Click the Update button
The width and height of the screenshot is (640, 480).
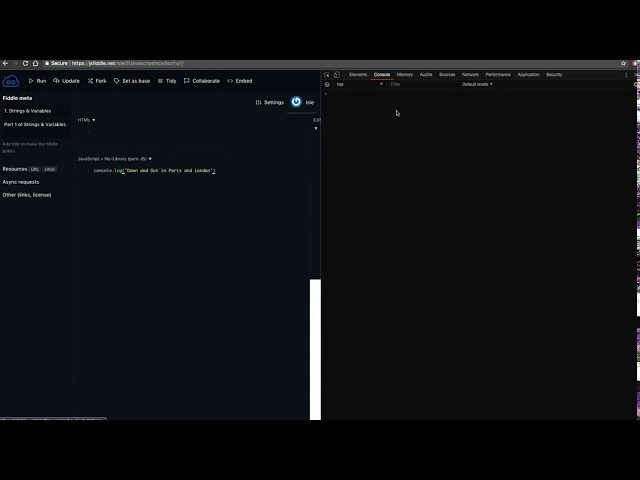(x=67, y=81)
